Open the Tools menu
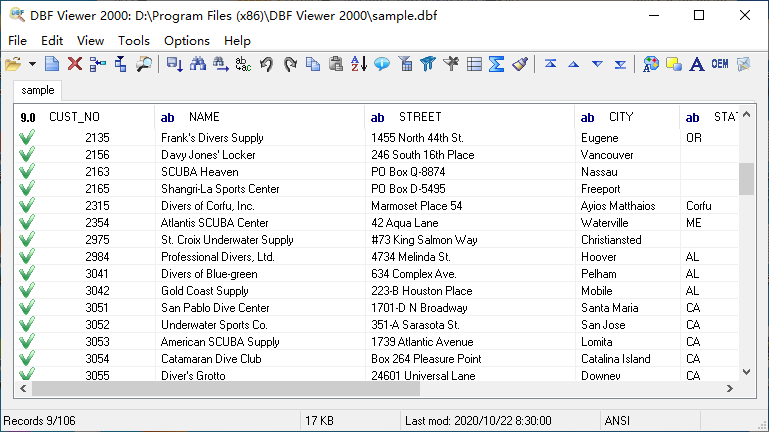The height and width of the screenshot is (432, 769). [x=133, y=41]
